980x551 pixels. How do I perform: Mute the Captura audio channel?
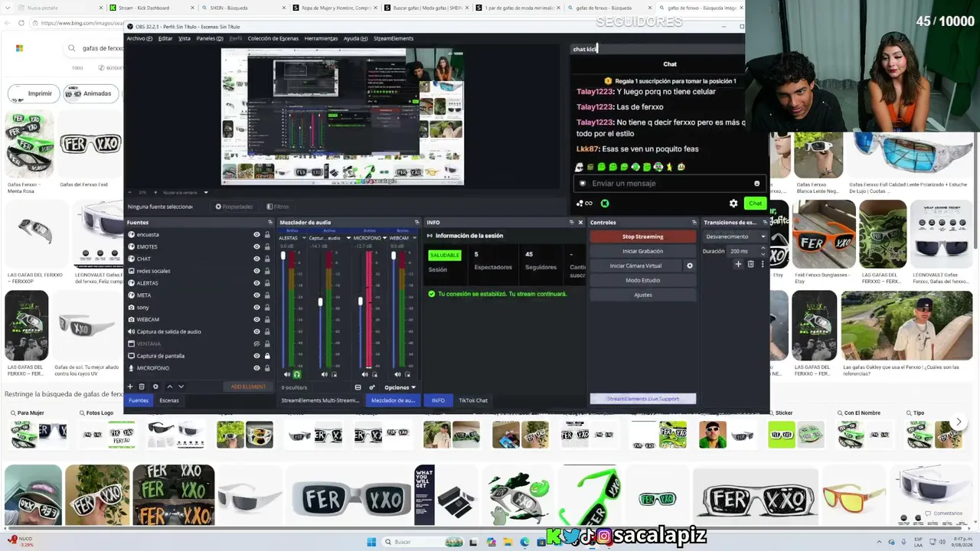(324, 374)
